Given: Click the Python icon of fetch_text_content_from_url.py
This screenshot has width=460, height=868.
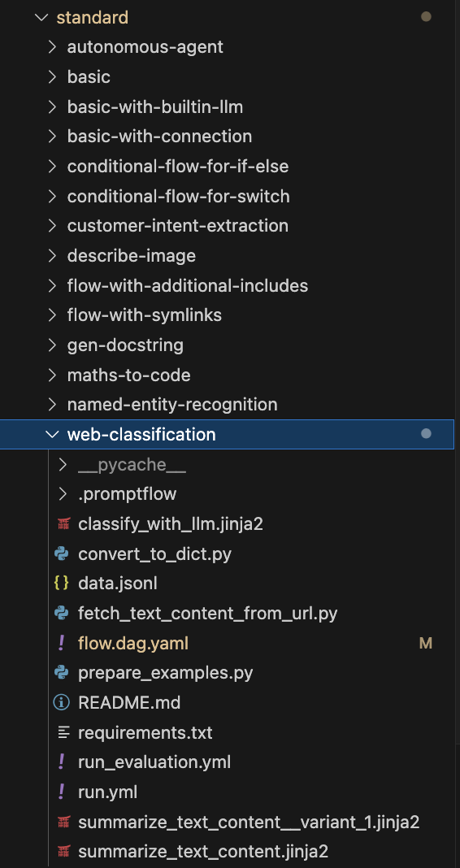Looking at the screenshot, I should pos(62,614).
